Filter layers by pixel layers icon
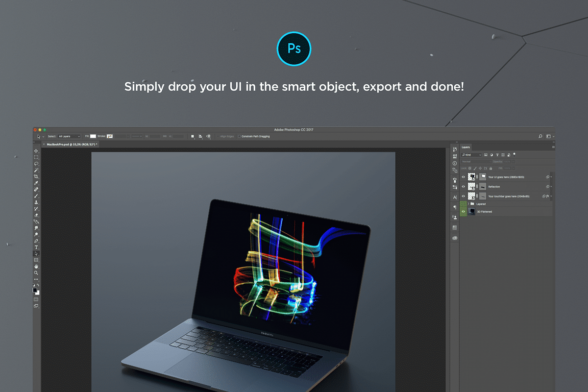Viewport: 588px width, 392px height. [486, 155]
